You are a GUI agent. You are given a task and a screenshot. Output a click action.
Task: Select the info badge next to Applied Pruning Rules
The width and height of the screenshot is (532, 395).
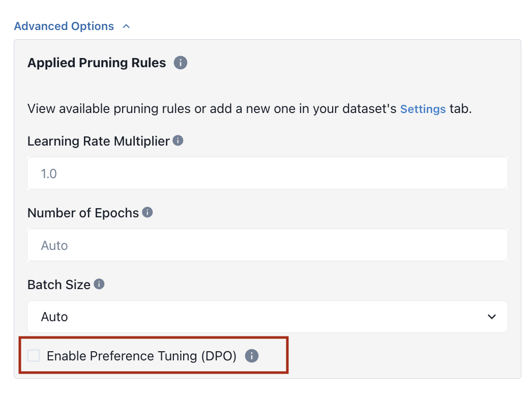[x=181, y=63]
